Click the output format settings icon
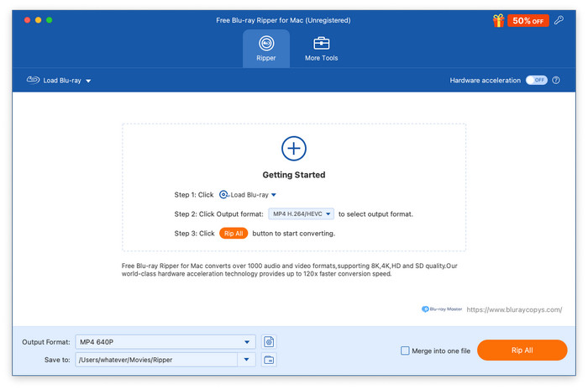The height and width of the screenshot is (390, 588). (x=269, y=341)
